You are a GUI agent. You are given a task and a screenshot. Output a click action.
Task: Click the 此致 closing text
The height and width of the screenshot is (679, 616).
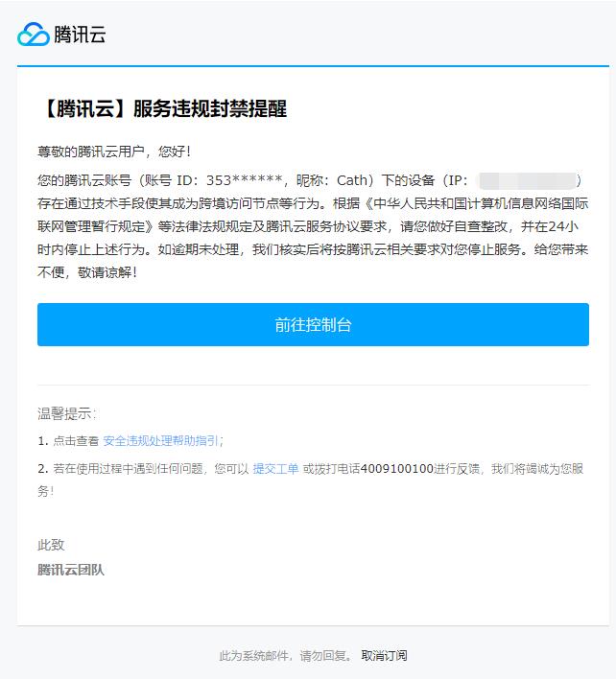pos(51,545)
